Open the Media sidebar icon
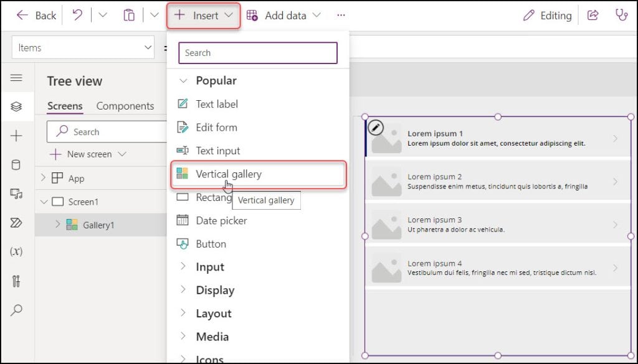This screenshot has height=364, width=638. [16, 194]
